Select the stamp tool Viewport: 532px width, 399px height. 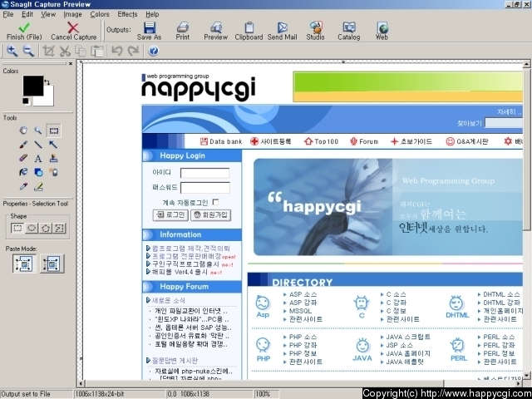[53, 159]
